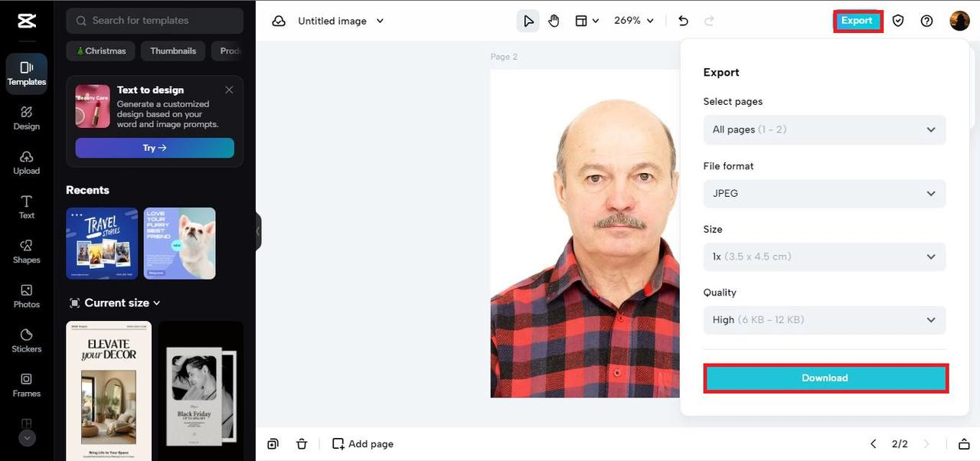Select the Christmas template tag

(x=101, y=51)
